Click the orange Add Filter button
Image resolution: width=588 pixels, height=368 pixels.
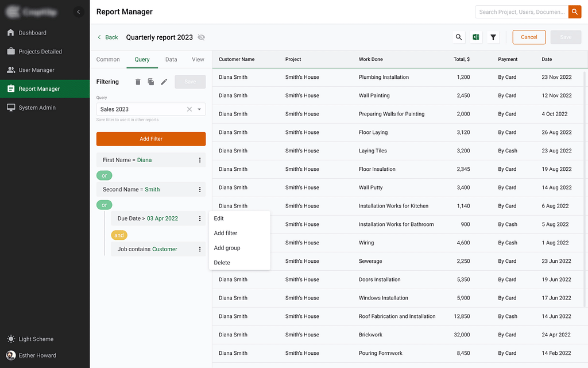[151, 139]
